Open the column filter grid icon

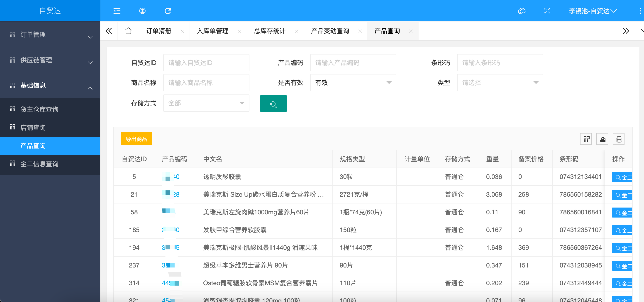click(586, 139)
